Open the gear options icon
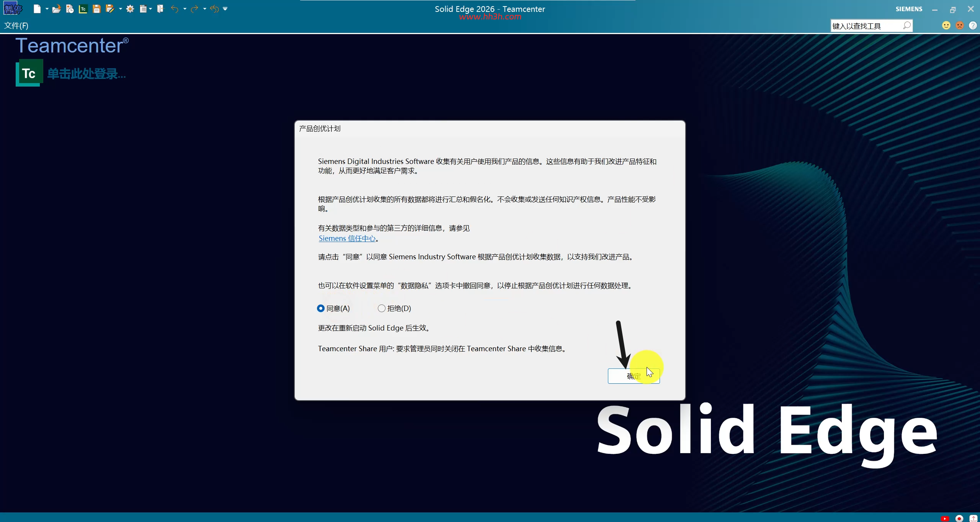The width and height of the screenshot is (980, 522). coord(130,9)
